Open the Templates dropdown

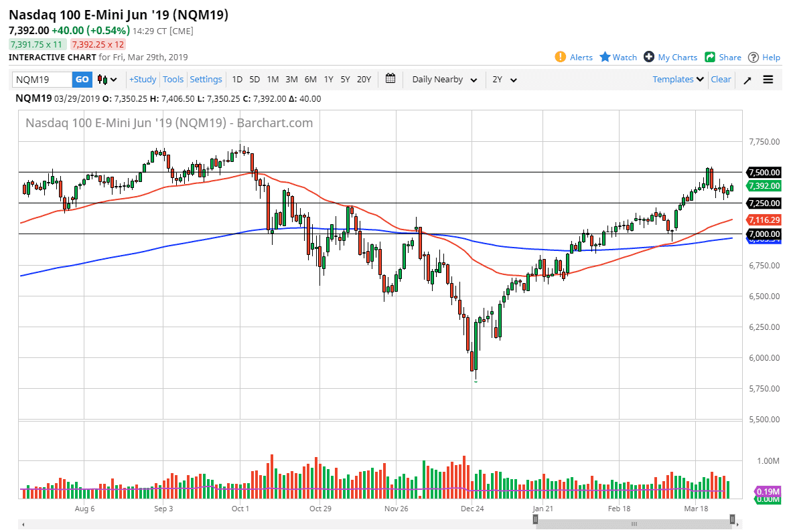tap(678, 79)
